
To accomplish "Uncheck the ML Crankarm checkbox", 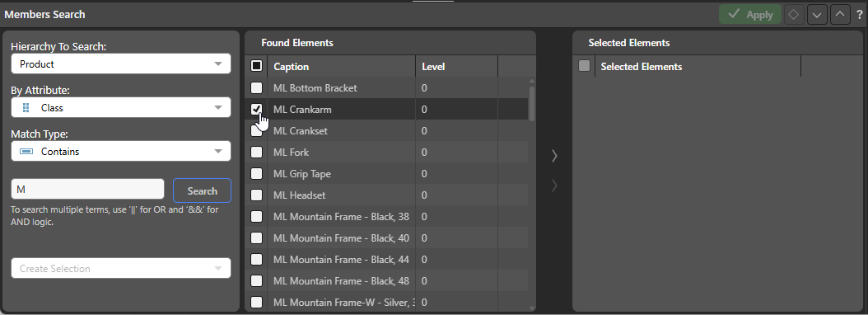I will (x=256, y=109).
